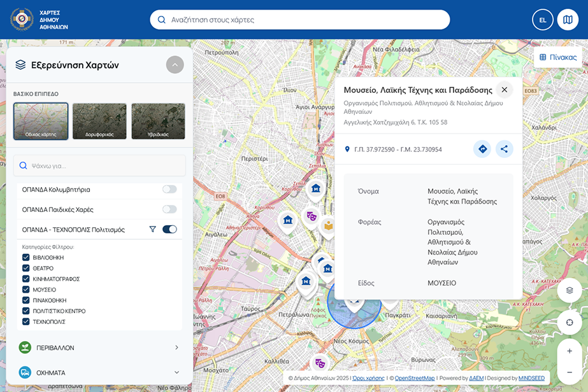Click the filter funnel icon for ΤΕΧΝΟΠΟΛΙΣ Πολιτισμός

[x=152, y=229]
